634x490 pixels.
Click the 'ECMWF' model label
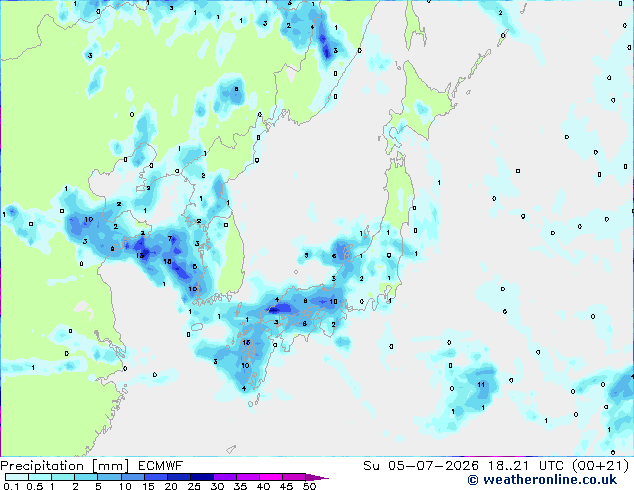coord(161,466)
